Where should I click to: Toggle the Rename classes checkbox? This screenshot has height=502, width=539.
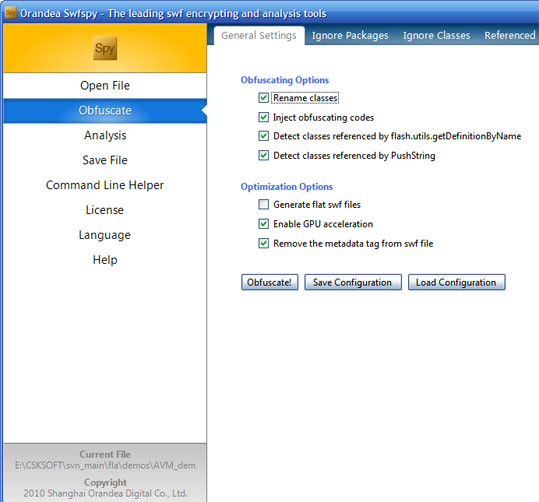(x=263, y=98)
